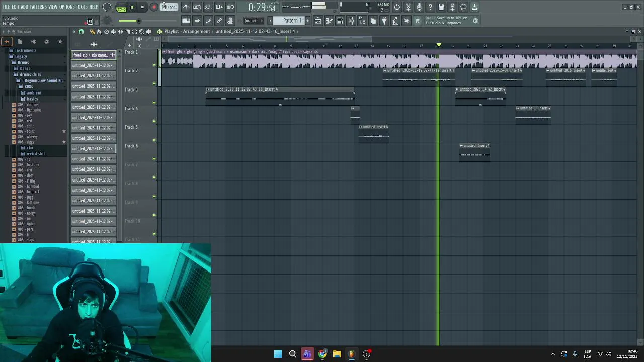The width and height of the screenshot is (644, 362).
Task: Select the playlist mute tool
Action: coord(113,31)
